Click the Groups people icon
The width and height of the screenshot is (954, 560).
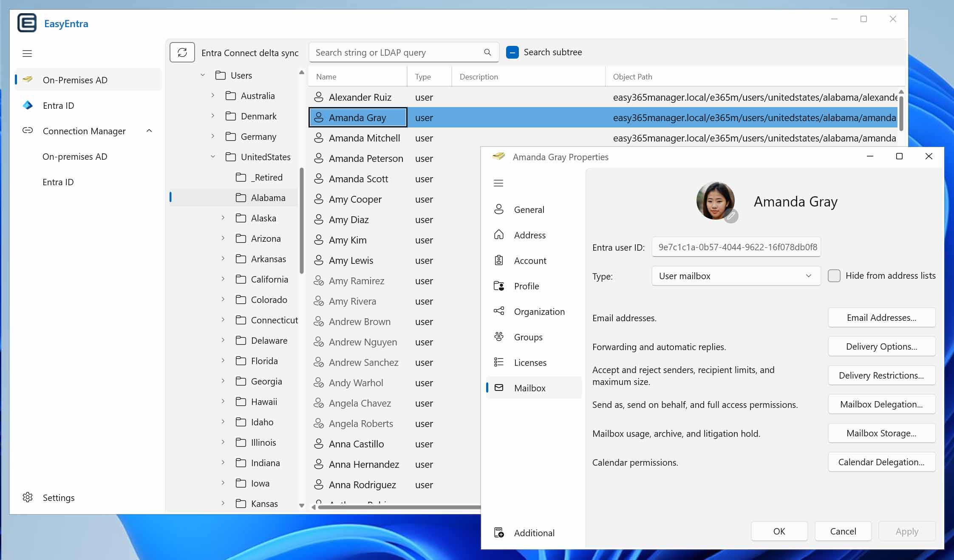[499, 337]
